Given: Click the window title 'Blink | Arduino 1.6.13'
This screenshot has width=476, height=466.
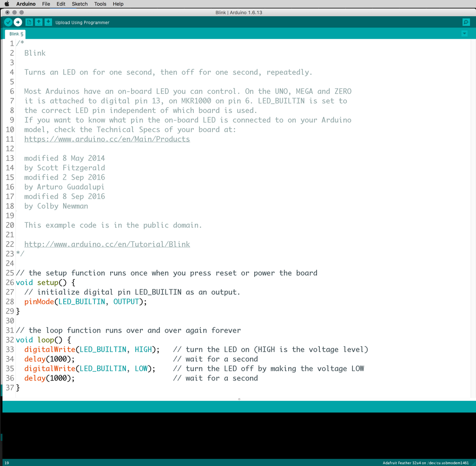Looking at the screenshot, I should 239,13.
